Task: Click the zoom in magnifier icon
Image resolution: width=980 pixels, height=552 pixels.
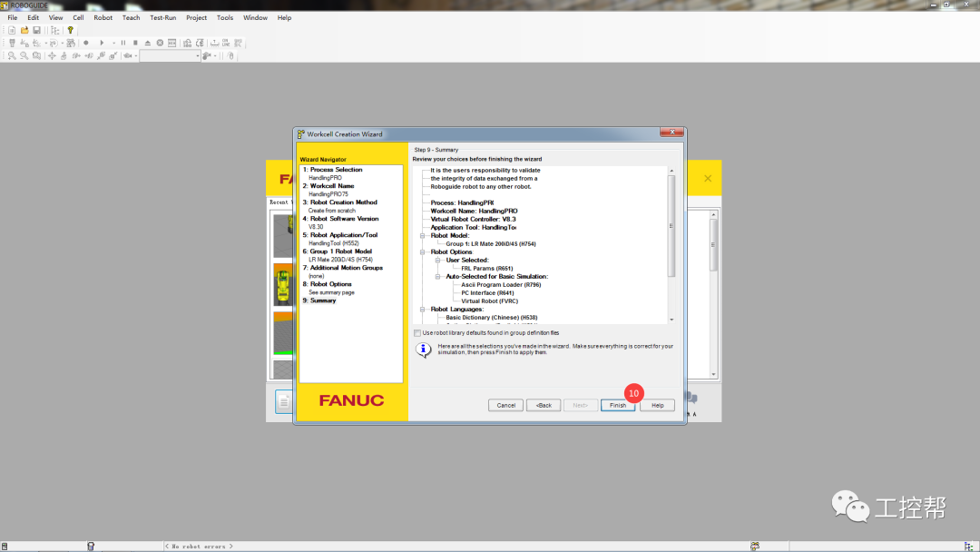Action: pos(12,55)
